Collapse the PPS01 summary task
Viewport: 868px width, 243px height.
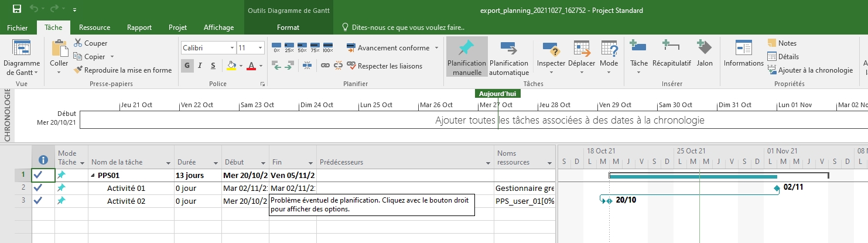click(x=92, y=175)
